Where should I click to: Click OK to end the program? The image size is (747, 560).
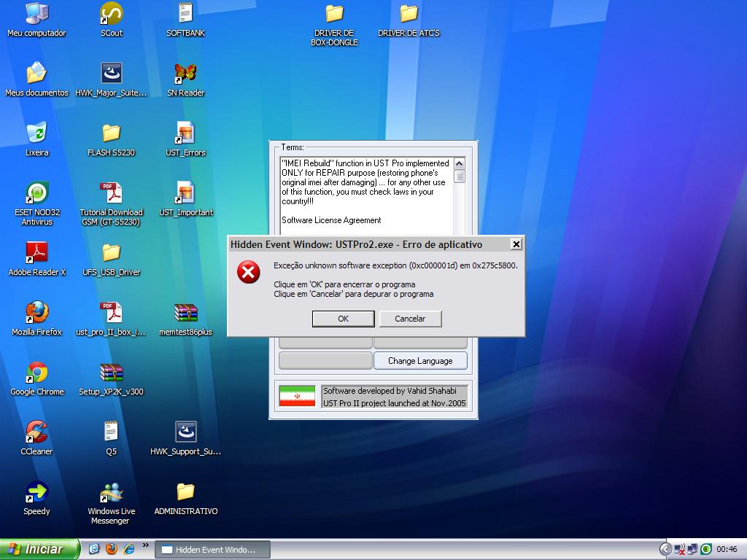pyautogui.click(x=343, y=319)
